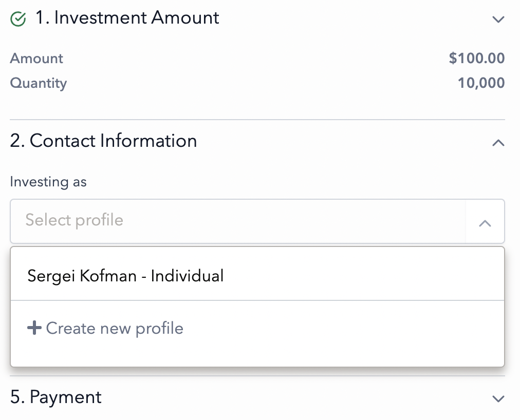Close the profile dropdown using its arrow
Viewport: 520px width, 420px height.
tap(485, 222)
